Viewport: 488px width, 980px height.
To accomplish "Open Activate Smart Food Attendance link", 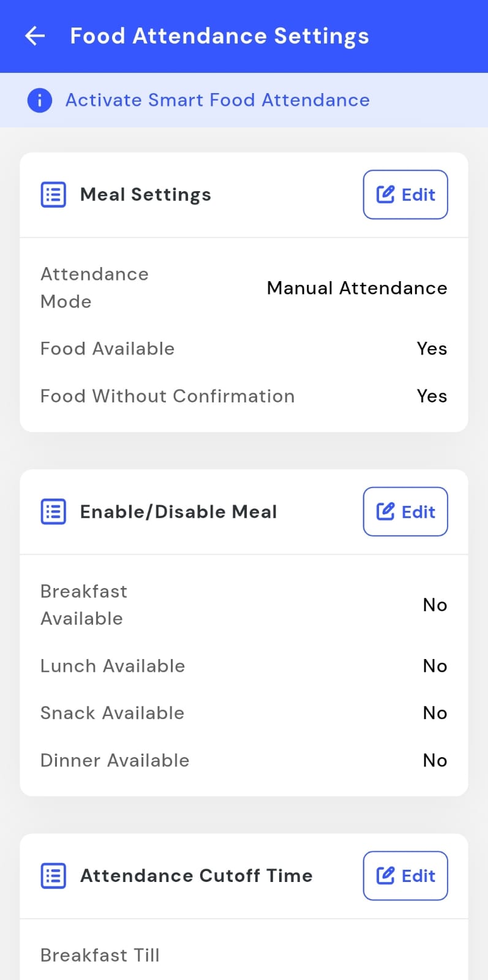I will pyautogui.click(x=217, y=100).
